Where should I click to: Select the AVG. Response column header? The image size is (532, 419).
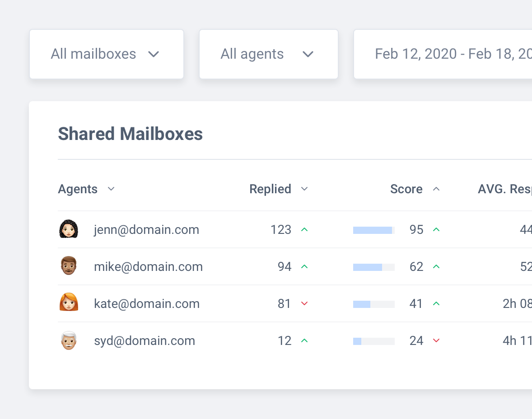504,189
